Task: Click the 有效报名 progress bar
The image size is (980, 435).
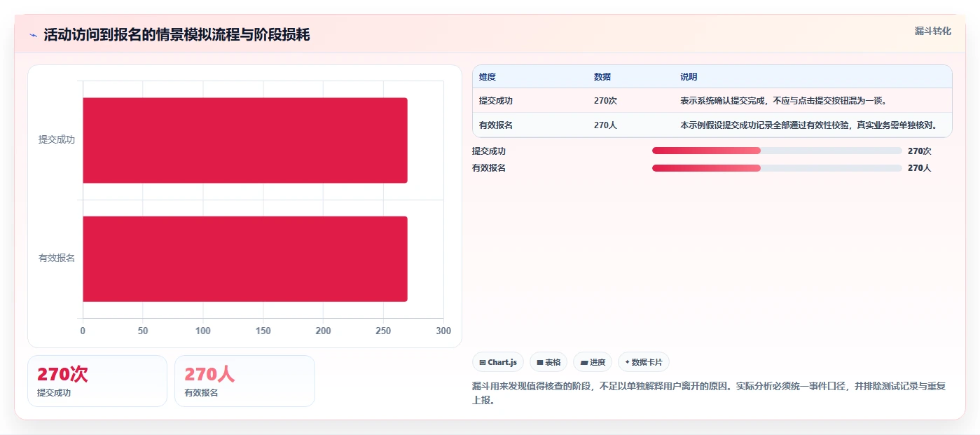Action: (777, 167)
